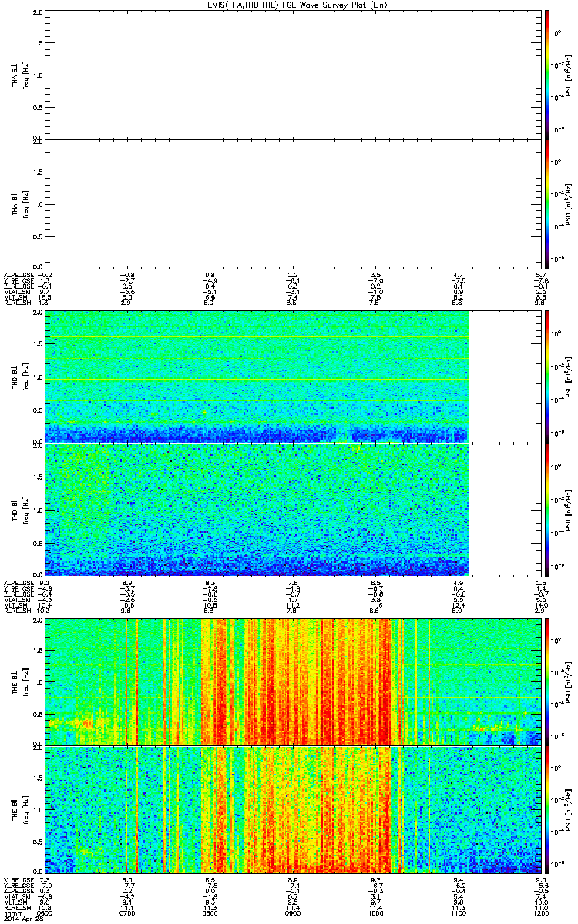The height and width of the screenshot is (924, 578).
Task: Click the "0700" time tick label
Action: click(128, 913)
